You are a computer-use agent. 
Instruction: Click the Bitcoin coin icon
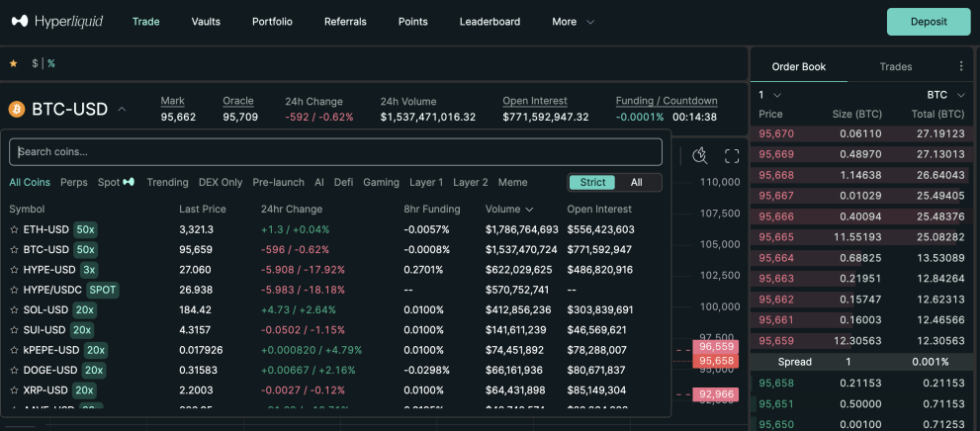click(16, 110)
